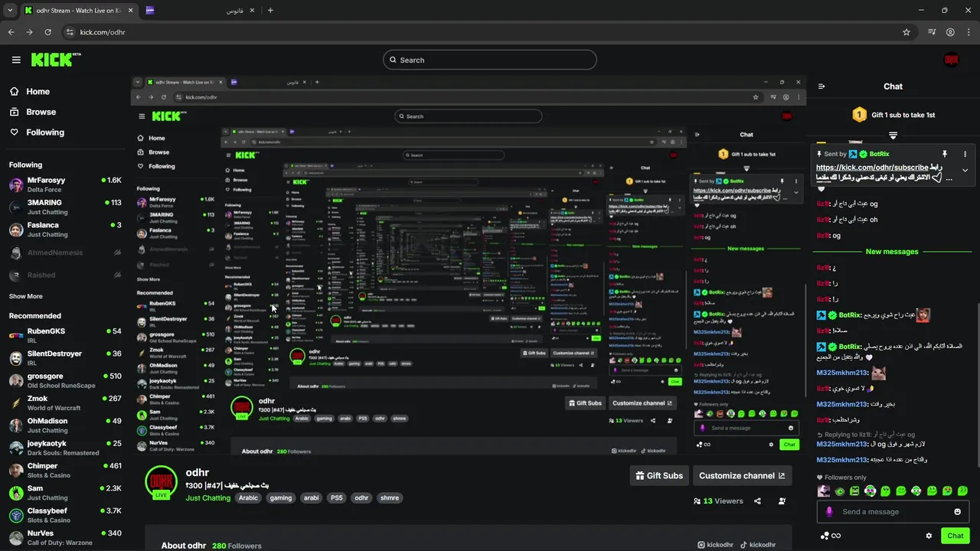Open the pinned kick.com/odhr/subscribe link
Viewport: 980px width, 551px height.
tap(872, 167)
